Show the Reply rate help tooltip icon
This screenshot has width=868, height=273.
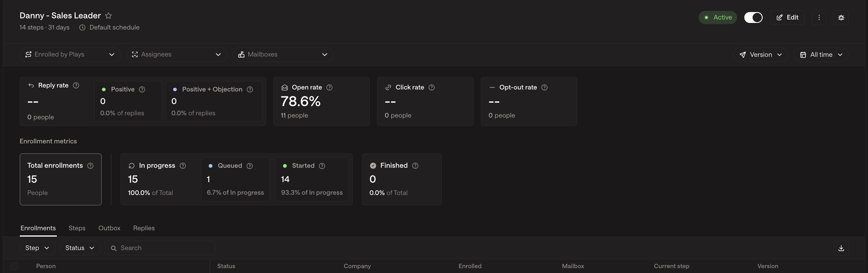pos(76,85)
